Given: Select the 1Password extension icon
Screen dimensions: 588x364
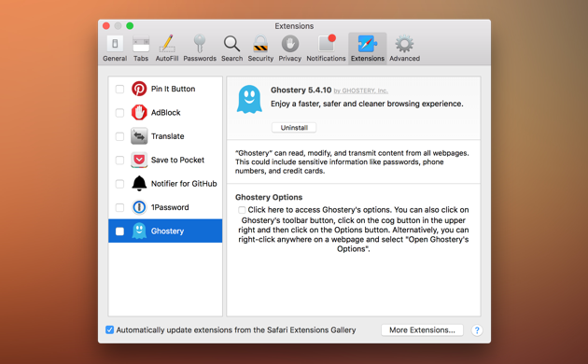Looking at the screenshot, I should point(139,207).
